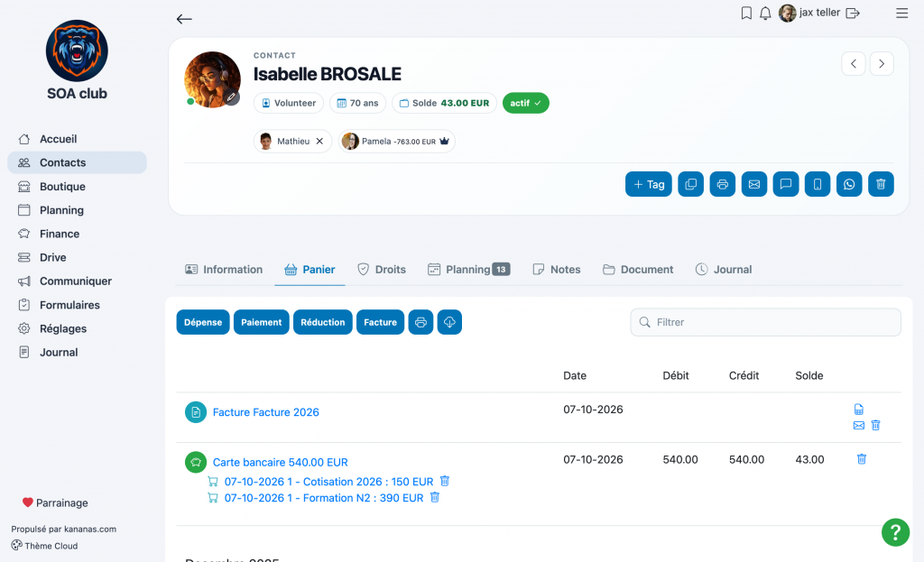
Task: Click the Réduction button
Action: [x=323, y=322]
